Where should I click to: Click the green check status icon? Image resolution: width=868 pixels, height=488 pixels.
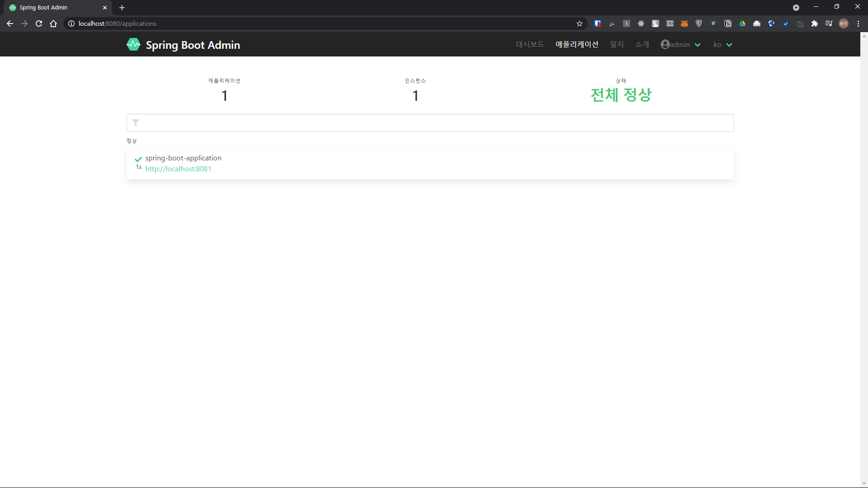coord(138,159)
